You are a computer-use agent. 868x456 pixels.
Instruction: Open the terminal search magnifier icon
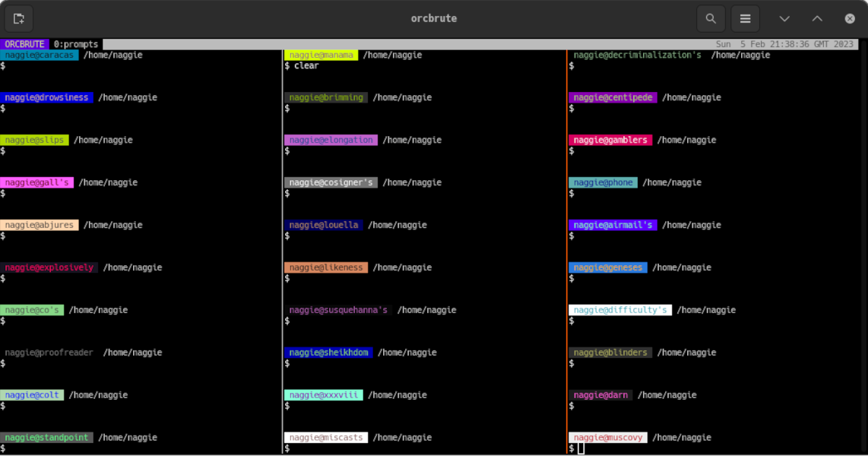711,18
